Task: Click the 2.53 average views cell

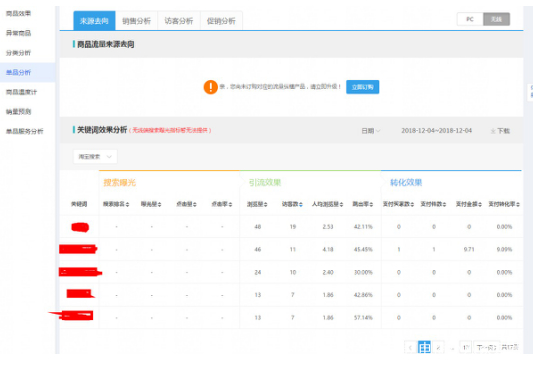Action: [x=328, y=227]
